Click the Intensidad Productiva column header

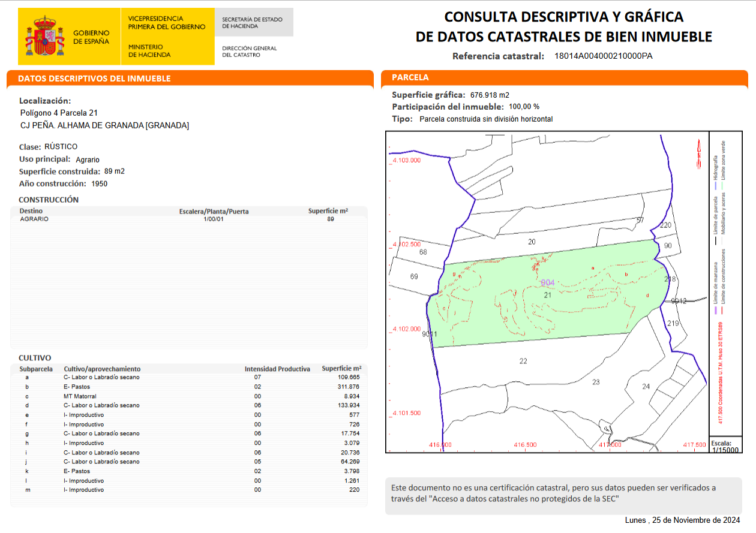point(277,369)
